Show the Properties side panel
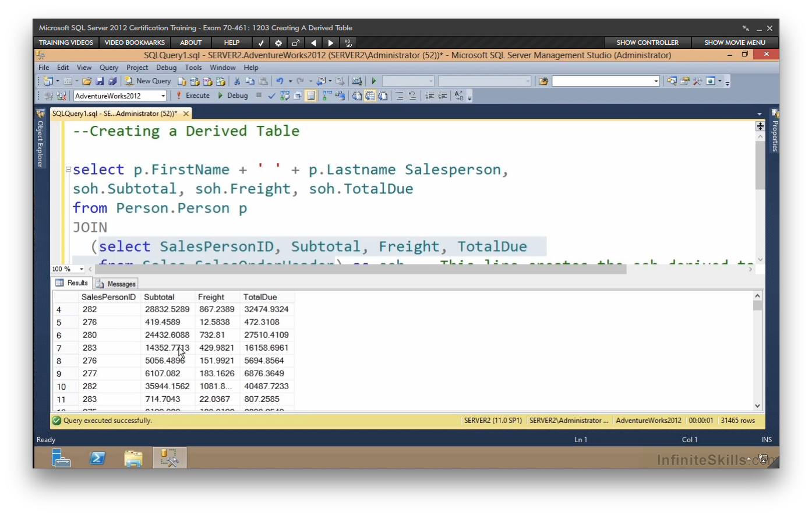 pos(775,130)
